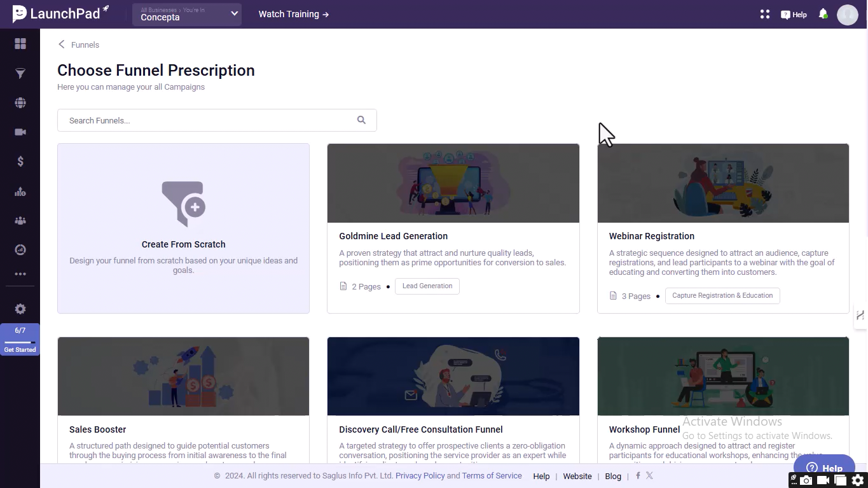Open the Facebook icon in footer
Screen dimensions: 868x488
pos(638,475)
